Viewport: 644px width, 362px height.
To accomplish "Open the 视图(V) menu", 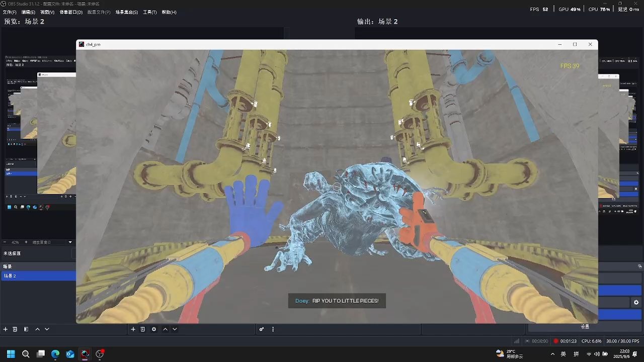I will tap(47, 12).
